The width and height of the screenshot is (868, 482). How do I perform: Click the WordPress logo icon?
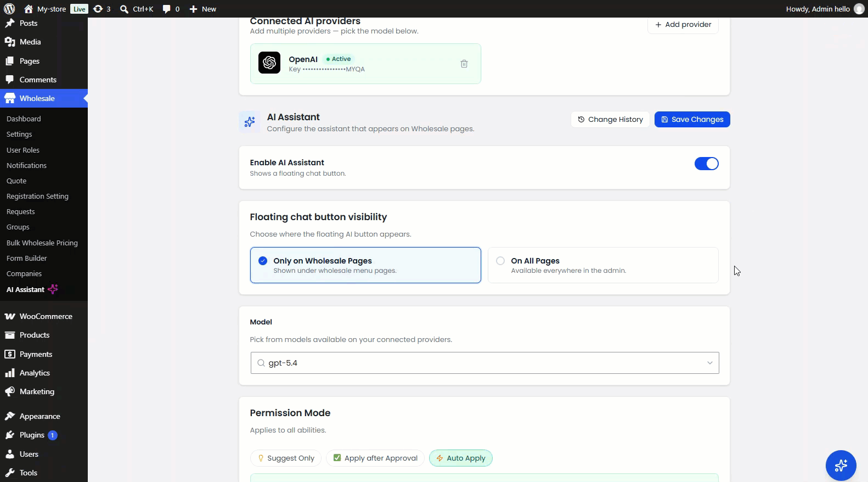pos(9,9)
